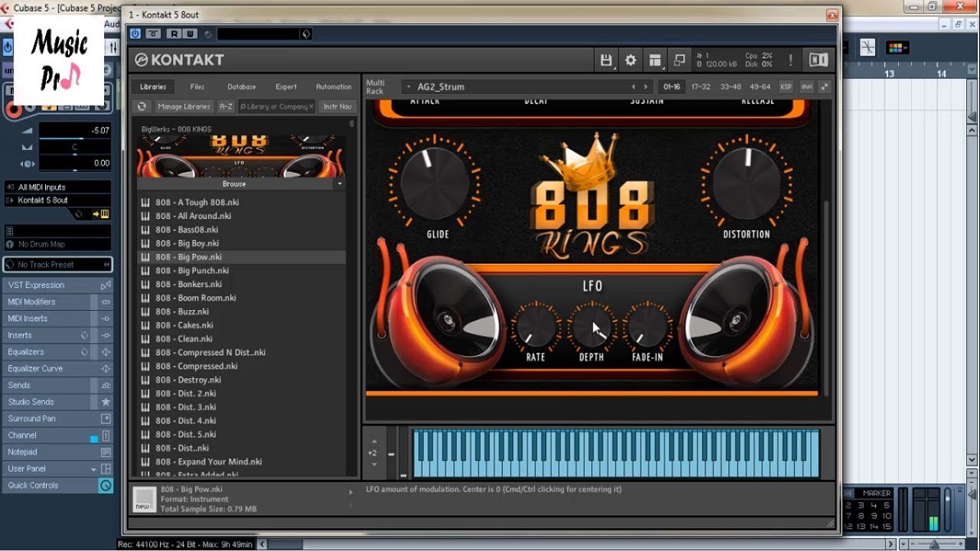The width and height of the screenshot is (980, 551).
Task: Click the Browse button under library banner
Action: [234, 184]
